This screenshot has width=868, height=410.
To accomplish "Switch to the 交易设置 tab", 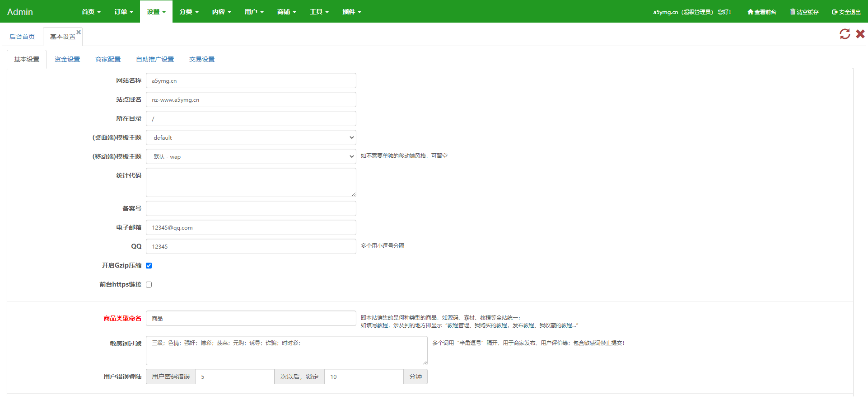I will tap(202, 59).
